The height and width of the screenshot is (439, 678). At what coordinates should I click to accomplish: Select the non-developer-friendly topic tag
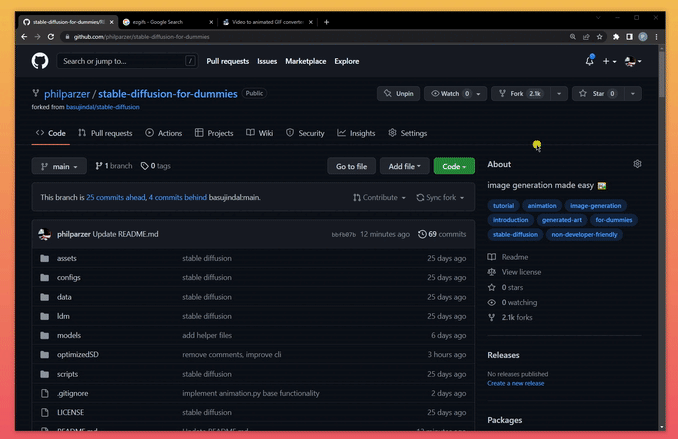[x=584, y=234]
